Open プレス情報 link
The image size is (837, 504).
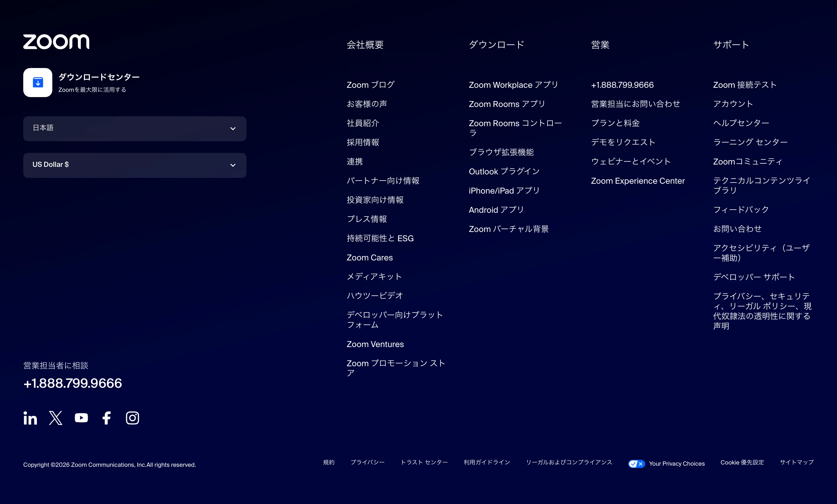[367, 219]
